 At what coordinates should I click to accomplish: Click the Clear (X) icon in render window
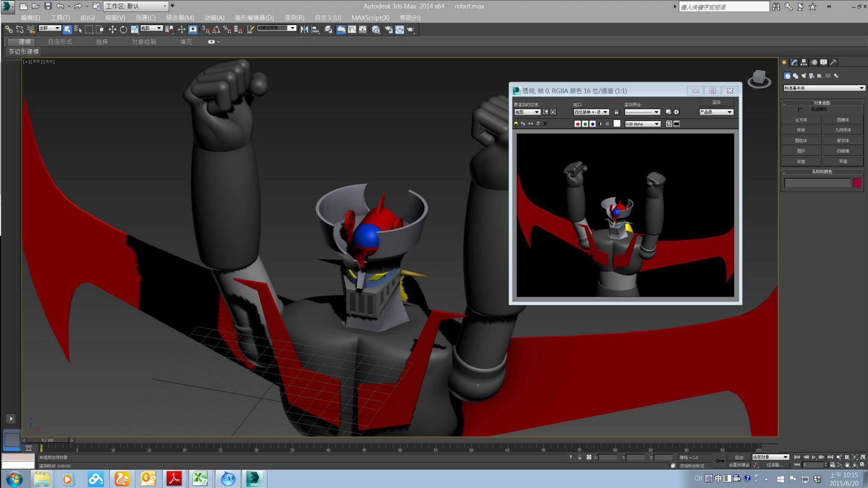click(545, 124)
